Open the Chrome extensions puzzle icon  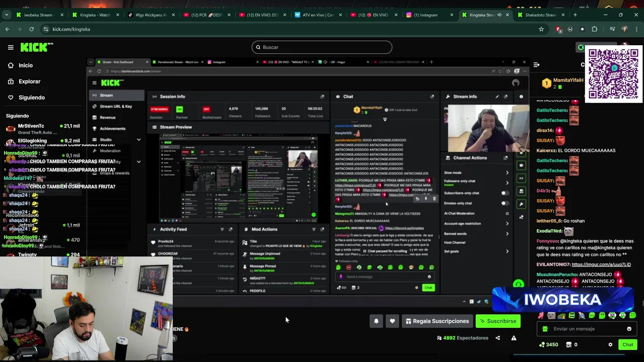coord(594,29)
